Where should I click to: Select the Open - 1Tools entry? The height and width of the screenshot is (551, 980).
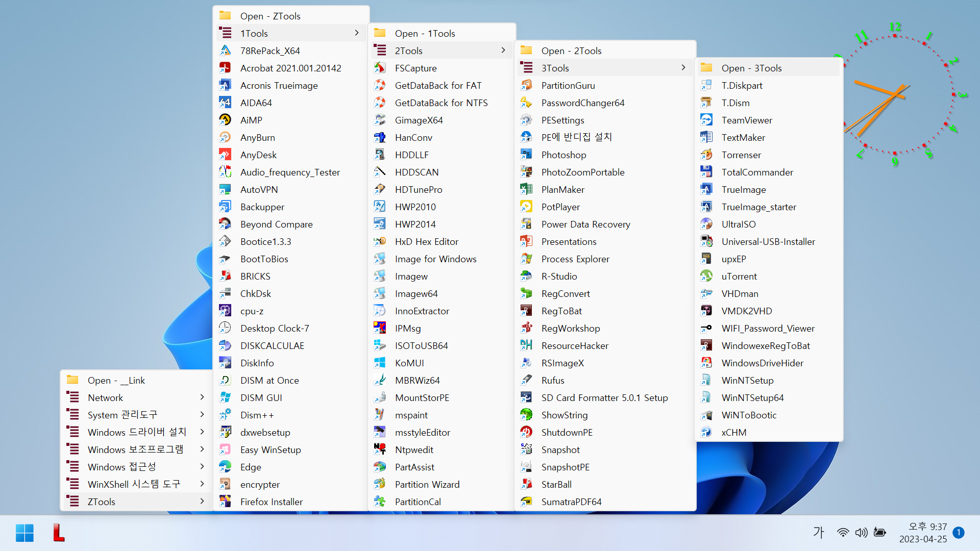pyautogui.click(x=442, y=33)
